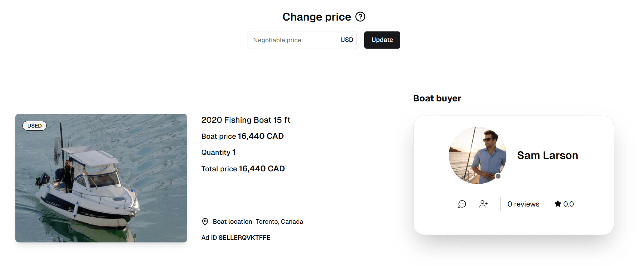Open Sam Larson's profile picture

(477, 155)
